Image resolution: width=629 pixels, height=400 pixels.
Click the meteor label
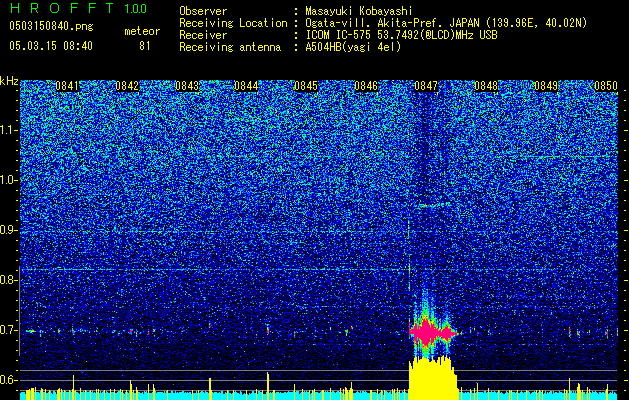pyautogui.click(x=142, y=31)
